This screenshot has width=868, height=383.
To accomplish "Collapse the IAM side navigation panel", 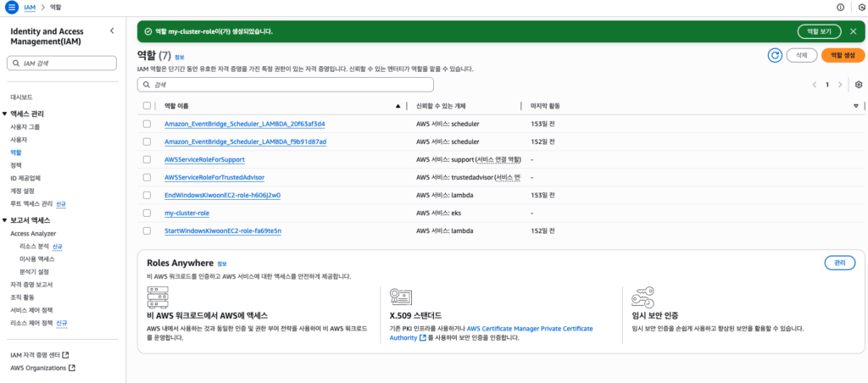I will click(x=113, y=31).
